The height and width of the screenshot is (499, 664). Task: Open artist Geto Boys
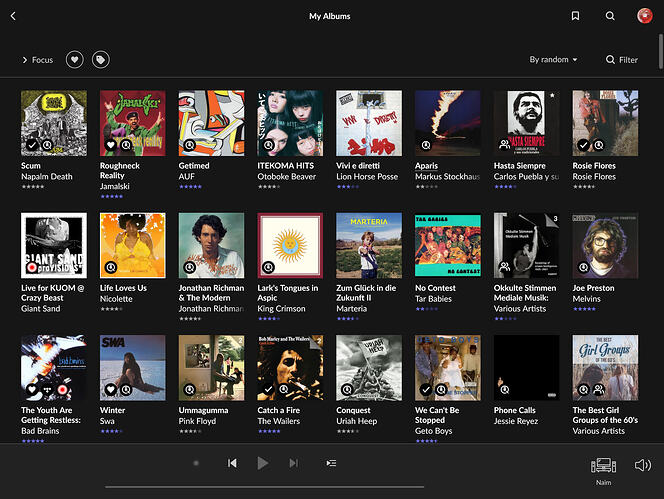coord(434,431)
